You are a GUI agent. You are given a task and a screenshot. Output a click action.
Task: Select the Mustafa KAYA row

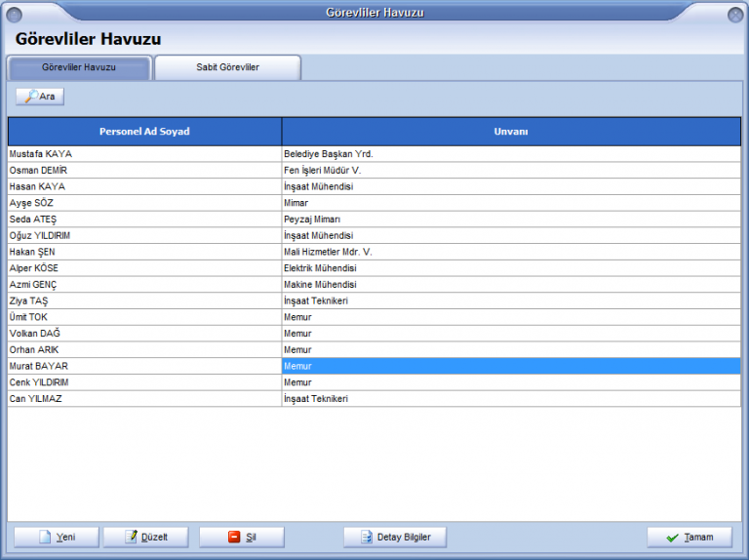pos(41,154)
